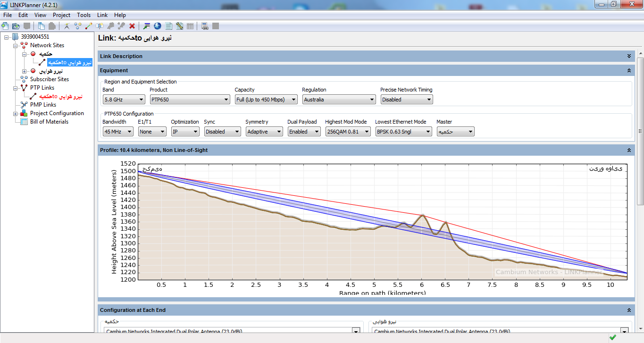Click the grey puzzle-piece toolbar icon

tap(110, 26)
